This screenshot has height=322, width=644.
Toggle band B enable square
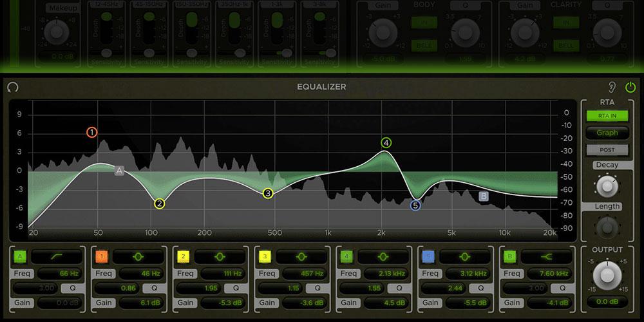coord(509,257)
